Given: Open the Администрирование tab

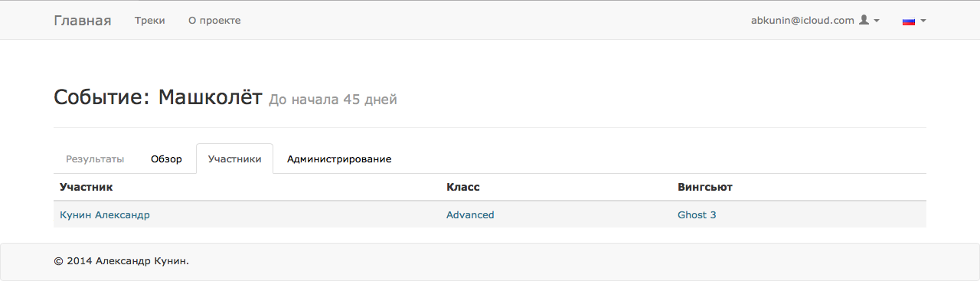Looking at the screenshot, I should 339,159.
